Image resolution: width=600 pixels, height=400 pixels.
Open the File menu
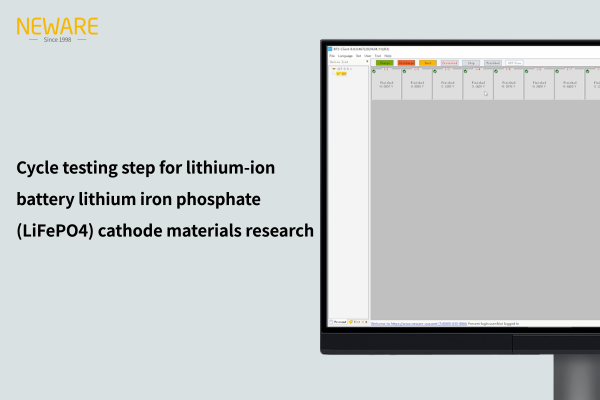[x=331, y=55]
